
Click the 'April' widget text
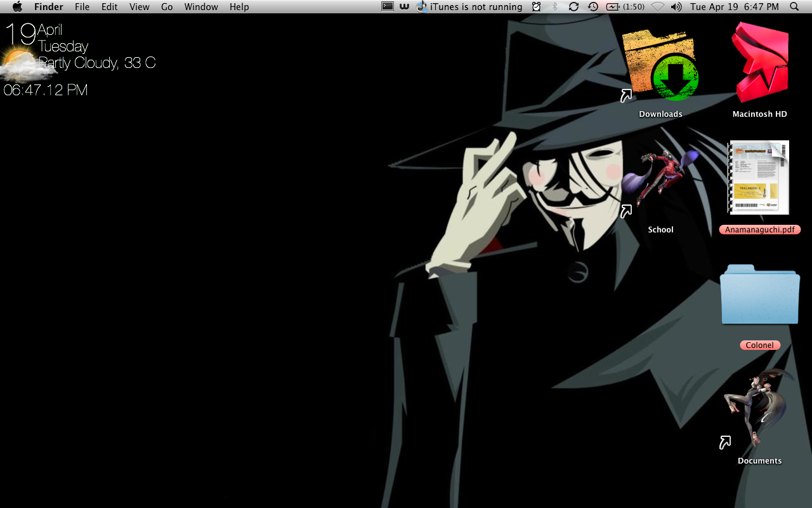click(49, 30)
